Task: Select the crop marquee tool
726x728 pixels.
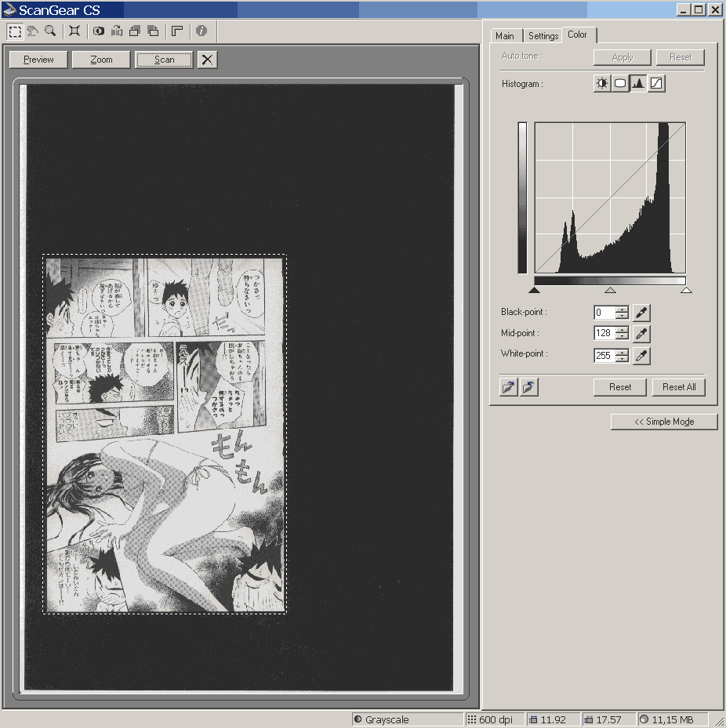Action: pos(15,31)
